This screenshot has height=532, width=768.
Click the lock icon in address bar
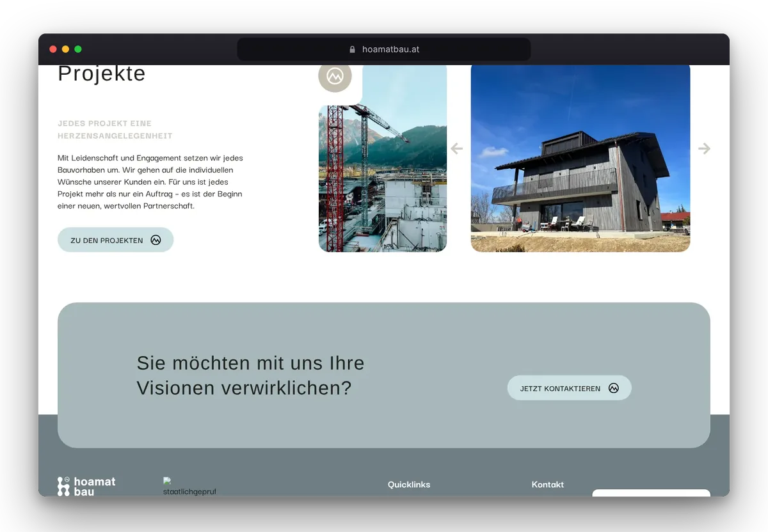352,49
